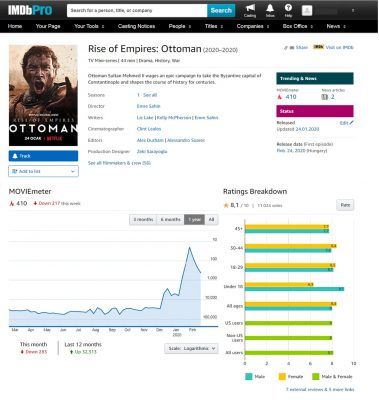Click the Rise of Empires Ottoman poster

(x=43, y=96)
